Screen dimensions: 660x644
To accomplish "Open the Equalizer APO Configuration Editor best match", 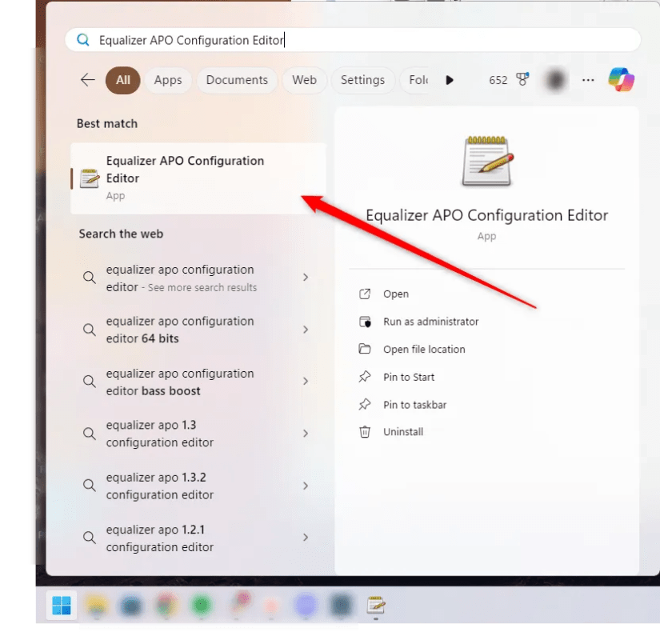I will pyautogui.click(x=198, y=178).
